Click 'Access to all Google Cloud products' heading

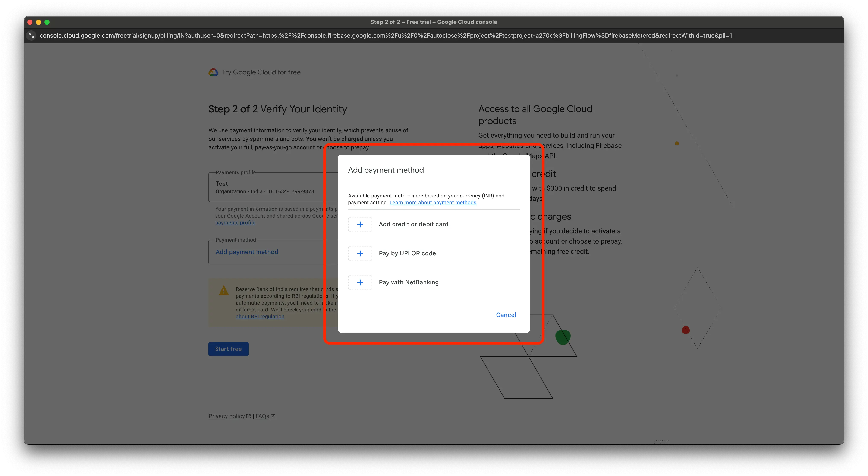click(x=535, y=115)
